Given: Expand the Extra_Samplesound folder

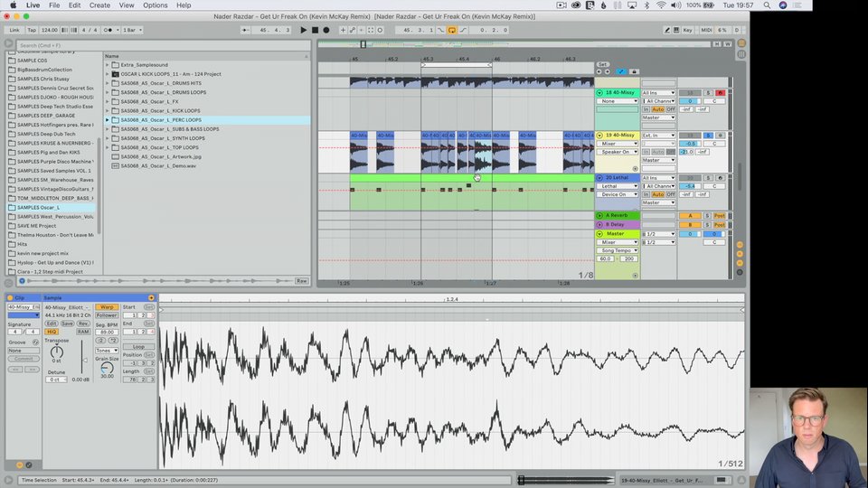Looking at the screenshot, I should (x=108, y=65).
